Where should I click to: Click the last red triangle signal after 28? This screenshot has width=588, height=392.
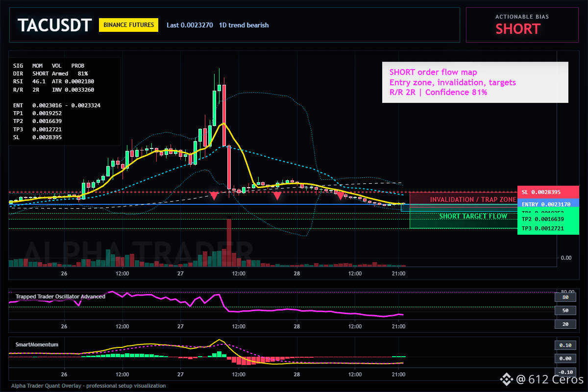[340, 196]
